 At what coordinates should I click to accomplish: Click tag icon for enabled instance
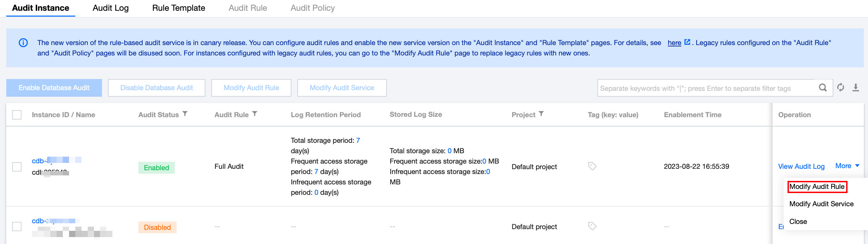[592, 166]
